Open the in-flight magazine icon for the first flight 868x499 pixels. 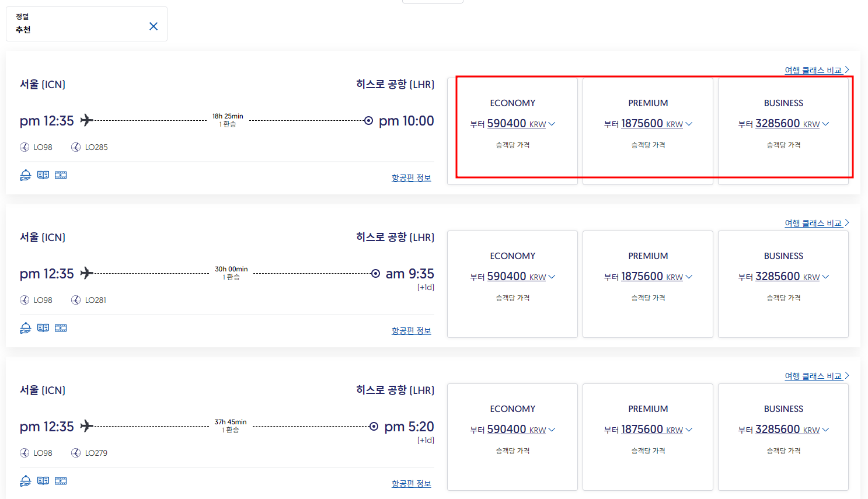[43, 175]
